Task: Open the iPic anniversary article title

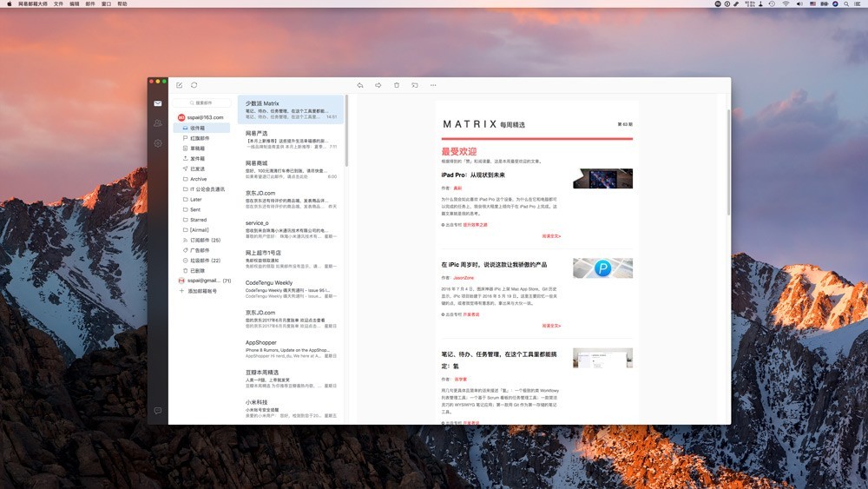Action: pos(494,265)
